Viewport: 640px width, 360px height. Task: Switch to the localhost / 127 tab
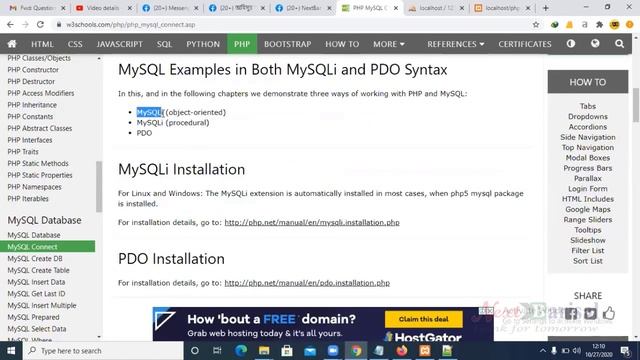pyautogui.click(x=437, y=8)
